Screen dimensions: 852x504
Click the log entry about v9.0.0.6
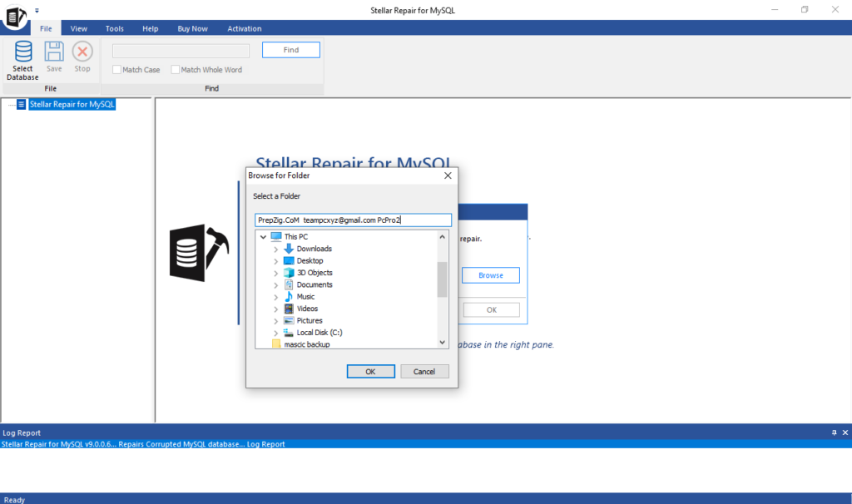pyautogui.click(x=143, y=444)
